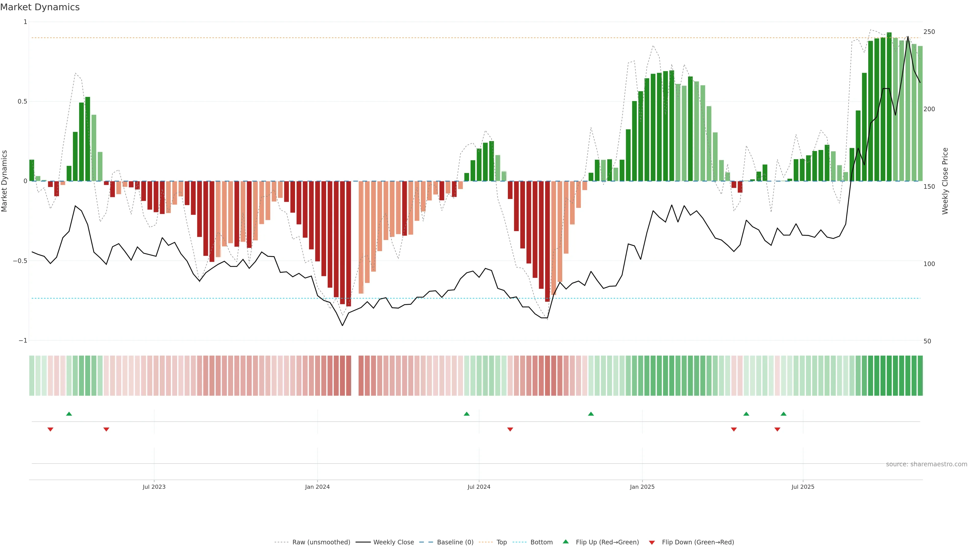Click the rightmost green flip-up triangle marker
Screen dimensions: 980x551
pos(783,414)
